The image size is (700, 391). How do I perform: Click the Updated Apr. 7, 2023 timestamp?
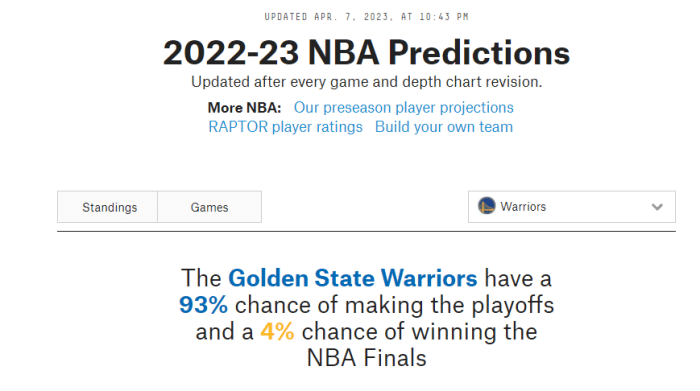click(367, 17)
